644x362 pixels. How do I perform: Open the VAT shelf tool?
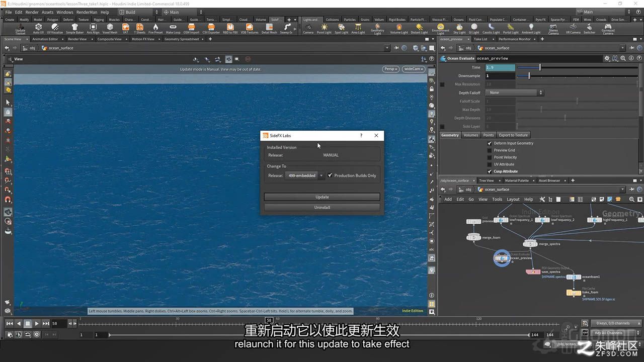(126, 29)
